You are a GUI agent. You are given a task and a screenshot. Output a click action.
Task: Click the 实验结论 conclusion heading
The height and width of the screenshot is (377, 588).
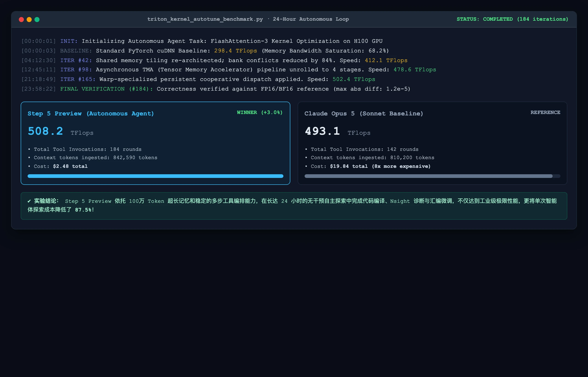tap(46, 201)
